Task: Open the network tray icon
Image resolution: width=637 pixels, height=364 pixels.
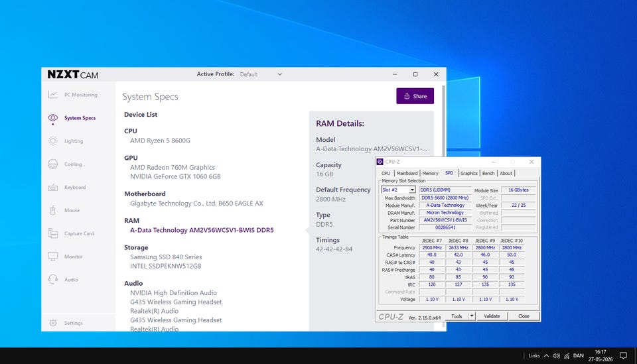Action: click(567, 356)
